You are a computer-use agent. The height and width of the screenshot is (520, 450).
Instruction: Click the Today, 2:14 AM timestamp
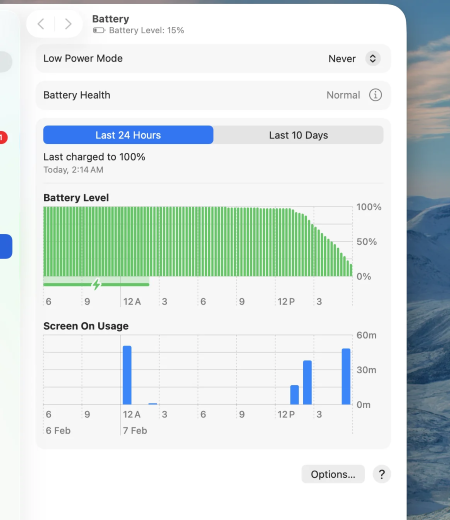(x=73, y=170)
